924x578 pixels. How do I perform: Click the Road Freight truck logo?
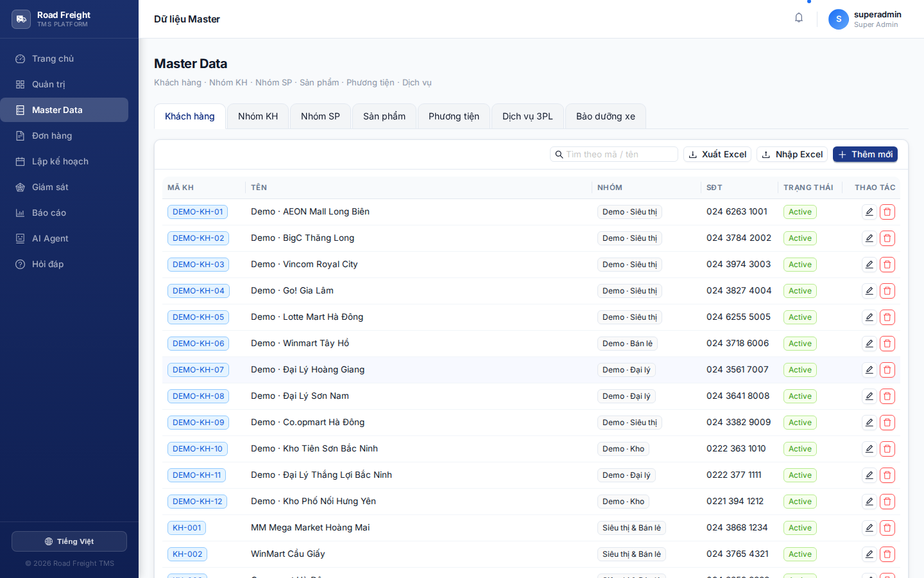[21, 19]
